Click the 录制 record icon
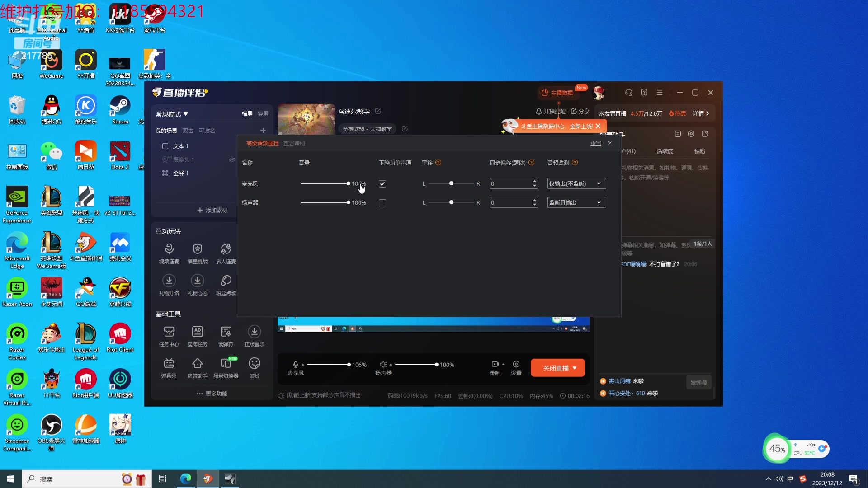The image size is (868, 488). click(495, 365)
